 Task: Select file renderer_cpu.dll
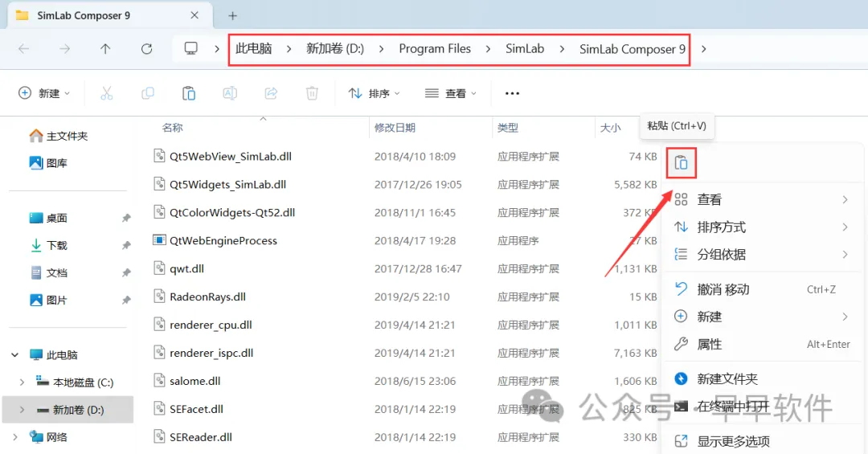coord(211,325)
